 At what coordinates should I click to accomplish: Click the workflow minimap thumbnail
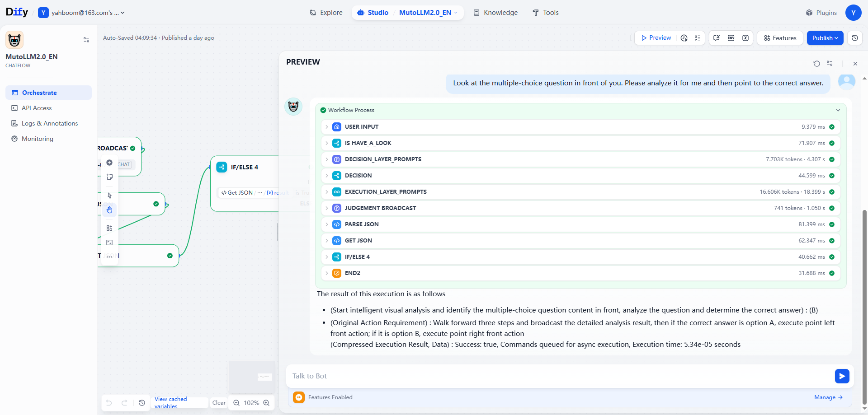point(252,377)
